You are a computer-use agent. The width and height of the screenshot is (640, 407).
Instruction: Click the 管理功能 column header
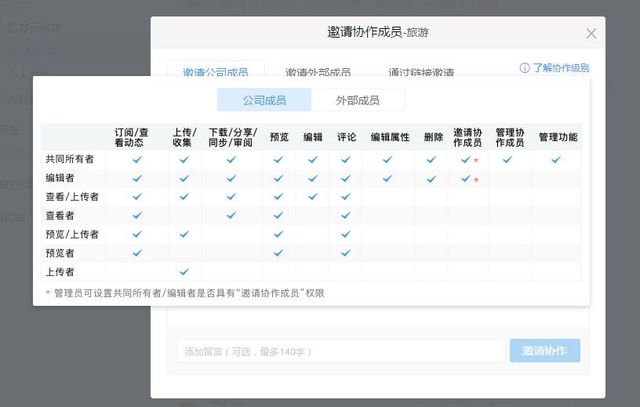(x=558, y=137)
